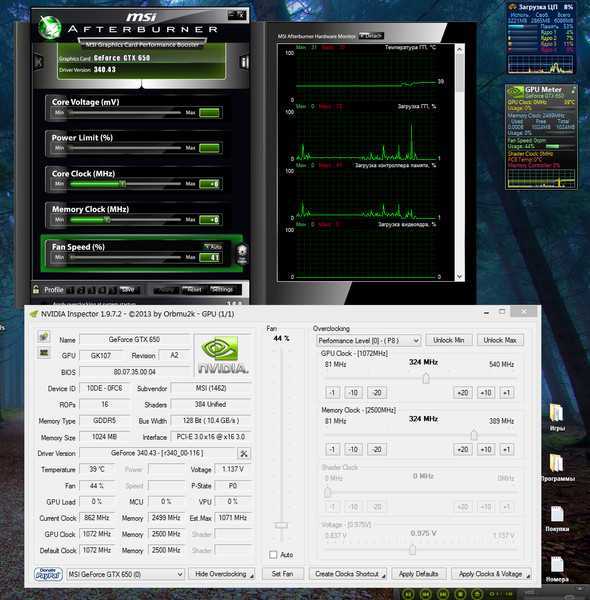Click the Memory Clock slider in Afterburner
590x600 pixels.
point(125,220)
